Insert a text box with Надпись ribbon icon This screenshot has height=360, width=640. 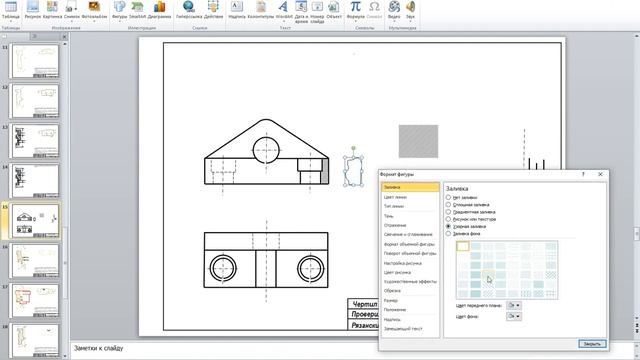point(237,10)
